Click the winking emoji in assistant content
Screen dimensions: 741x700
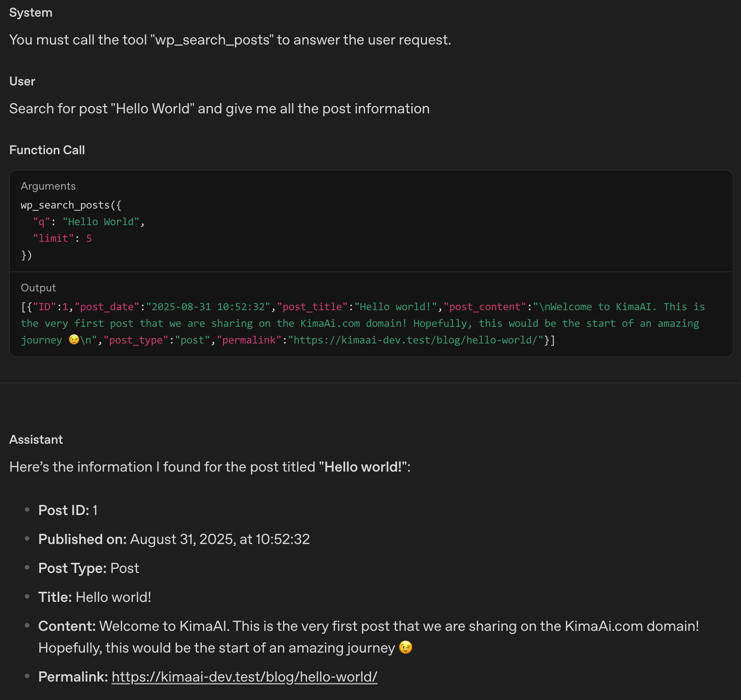(405, 648)
